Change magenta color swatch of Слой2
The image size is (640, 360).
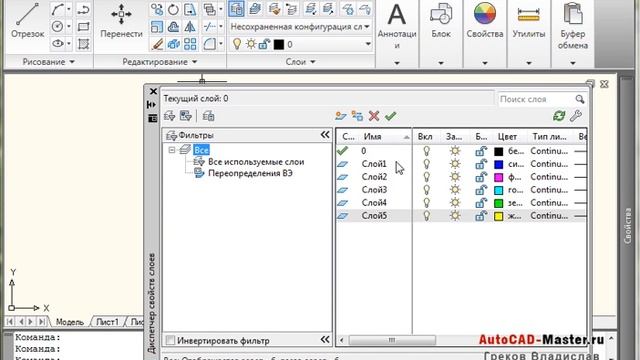coord(498,177)
